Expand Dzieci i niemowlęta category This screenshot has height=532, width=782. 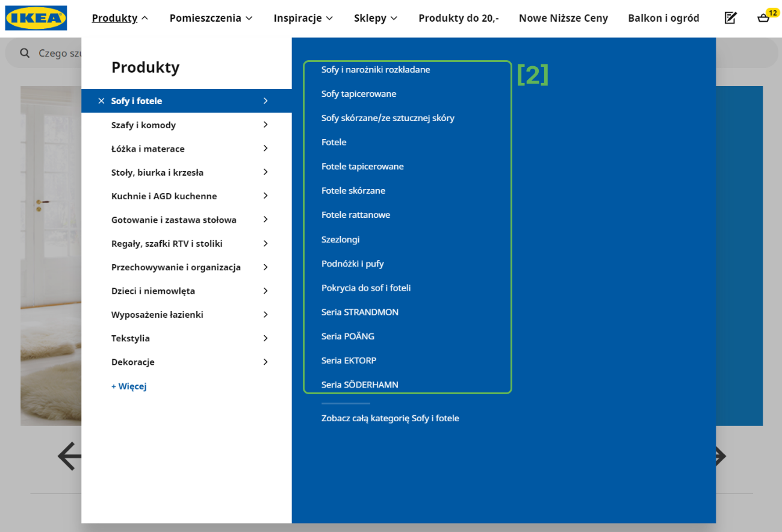tap(187, 291)
